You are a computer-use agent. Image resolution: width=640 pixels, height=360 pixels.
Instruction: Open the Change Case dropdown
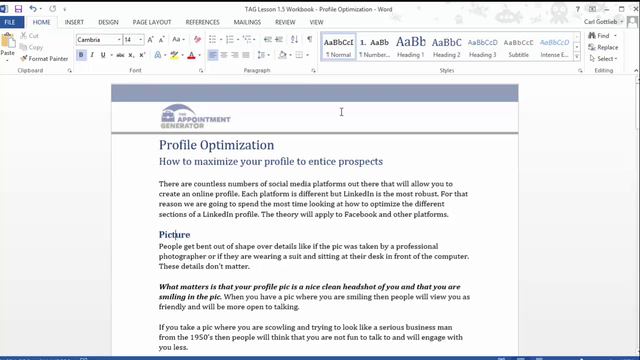pos(178,40)
